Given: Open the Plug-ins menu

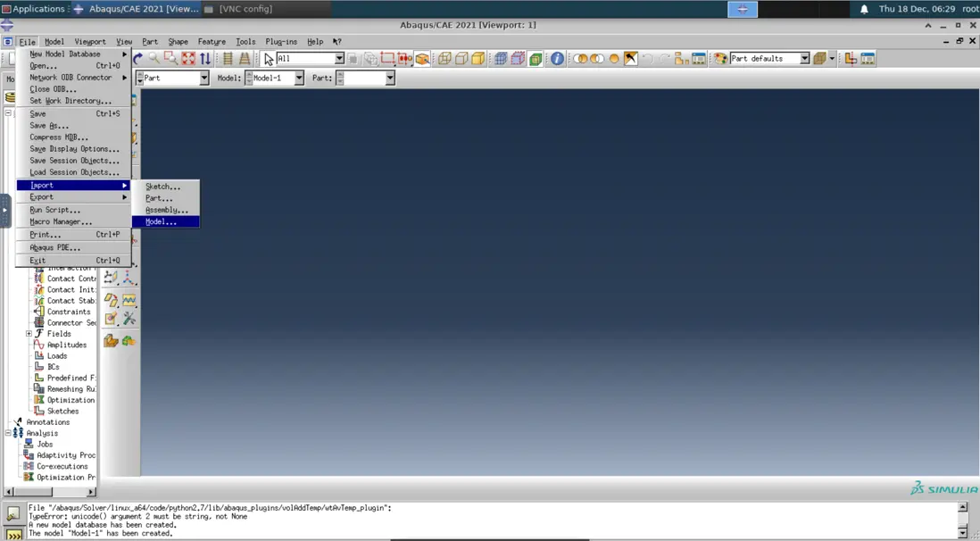Looking at the screenshot, I should (281, 42).
